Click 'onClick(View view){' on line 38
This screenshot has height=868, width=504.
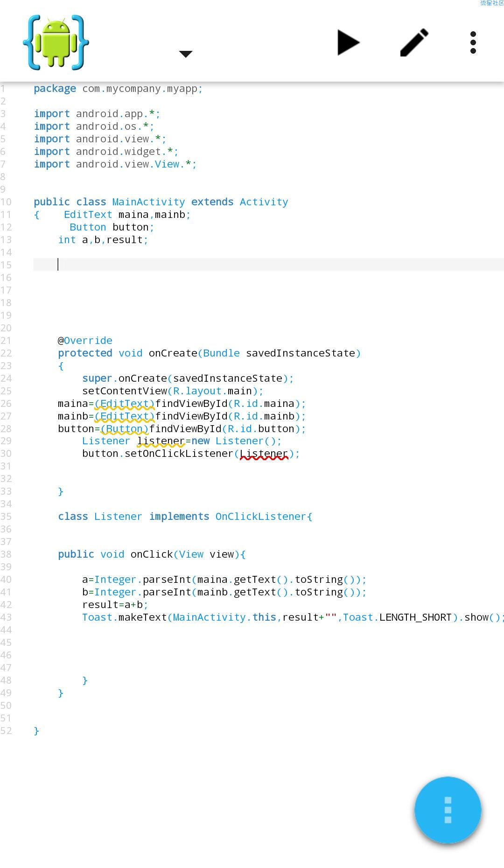point(188,554)
